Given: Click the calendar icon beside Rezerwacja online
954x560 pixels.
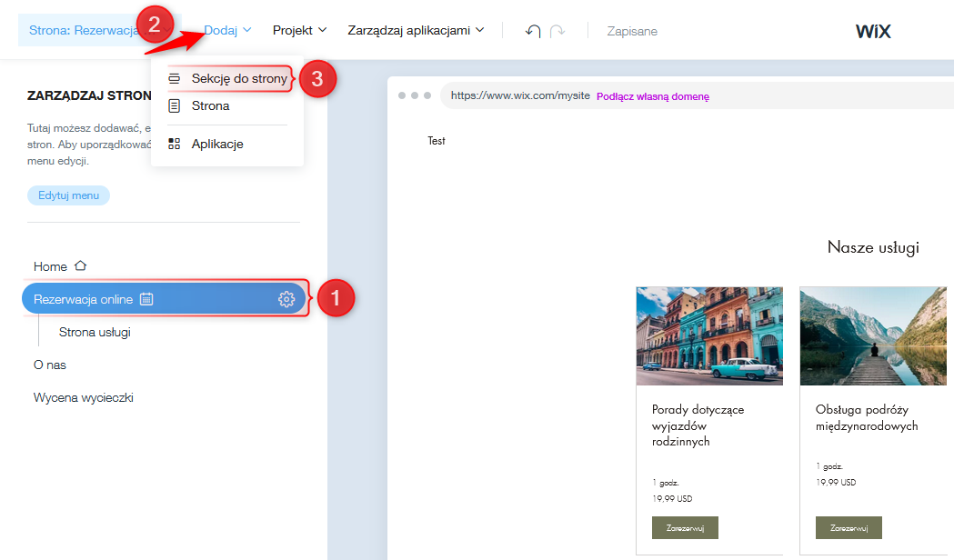Looking at the screenshot, I should [x=146, y=299].
